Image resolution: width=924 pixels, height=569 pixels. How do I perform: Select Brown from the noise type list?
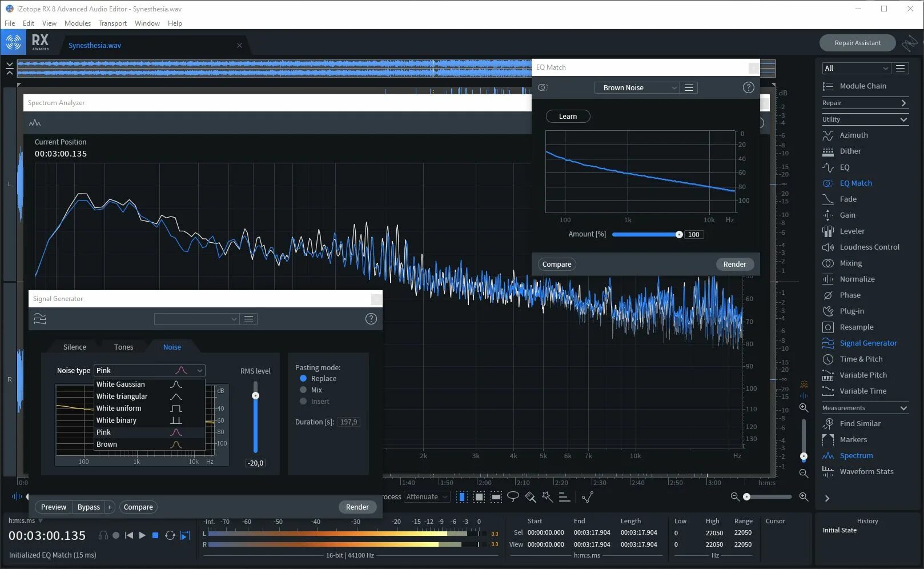107,444
